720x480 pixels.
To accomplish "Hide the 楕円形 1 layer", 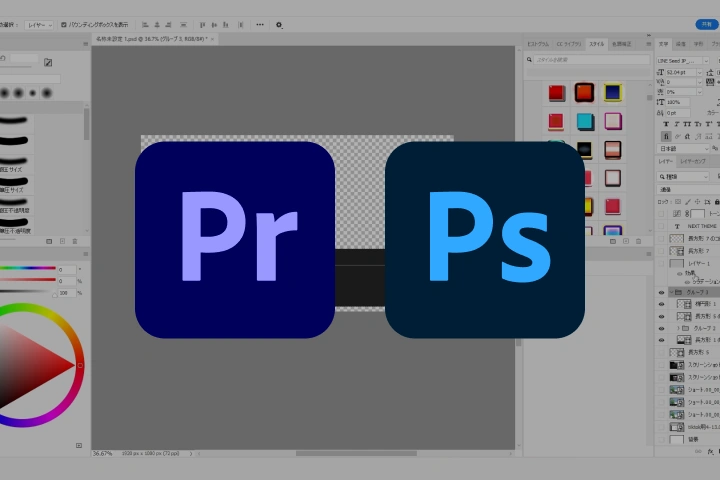I will click(x=661, y=304).
